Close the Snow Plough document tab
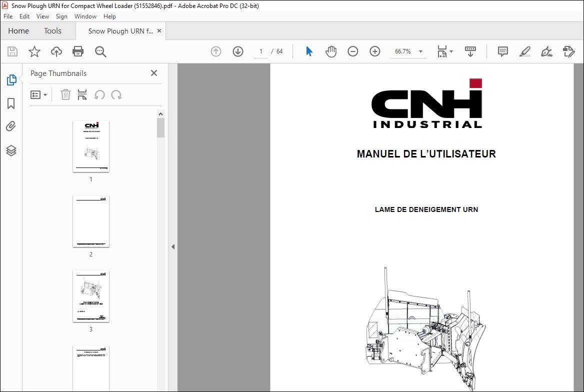 (159, 31)
